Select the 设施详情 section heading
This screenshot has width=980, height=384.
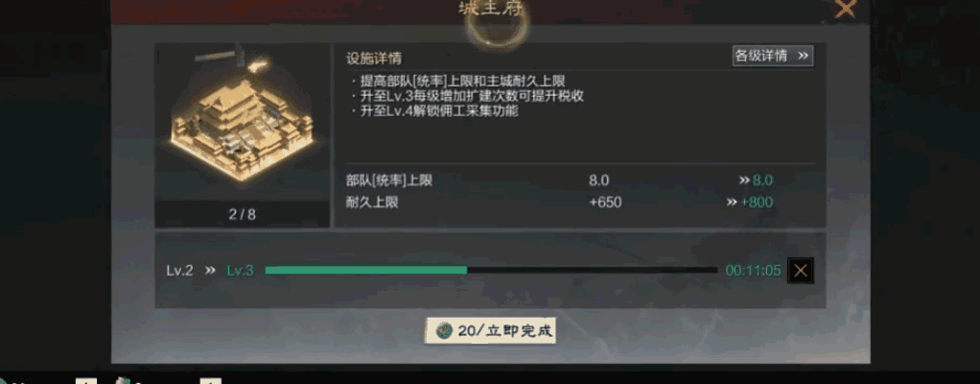374,59
